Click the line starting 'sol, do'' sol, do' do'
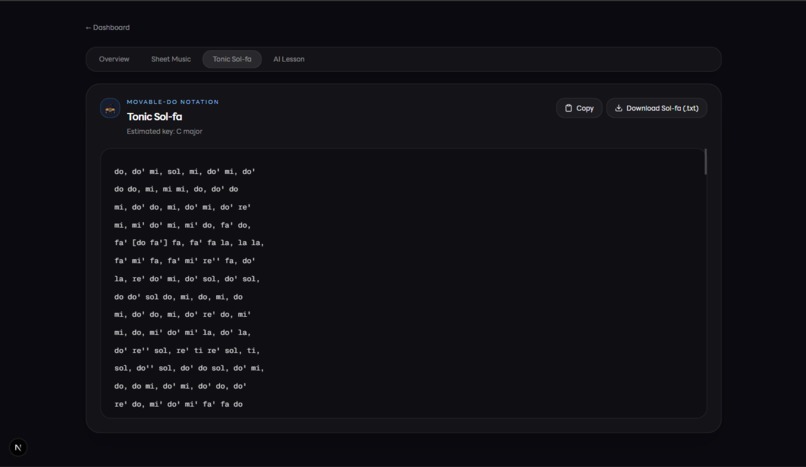 coord(189,368)
